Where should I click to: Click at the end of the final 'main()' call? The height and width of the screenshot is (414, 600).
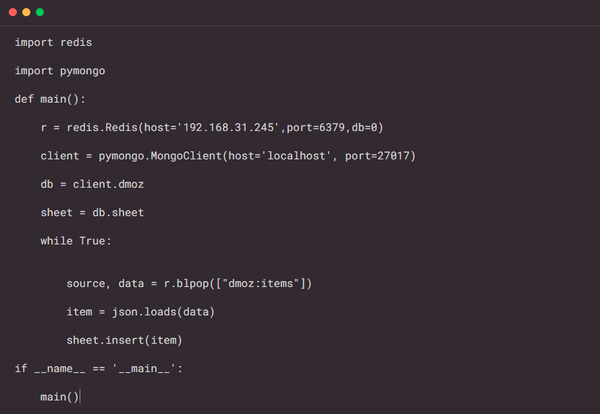(80, 397)
